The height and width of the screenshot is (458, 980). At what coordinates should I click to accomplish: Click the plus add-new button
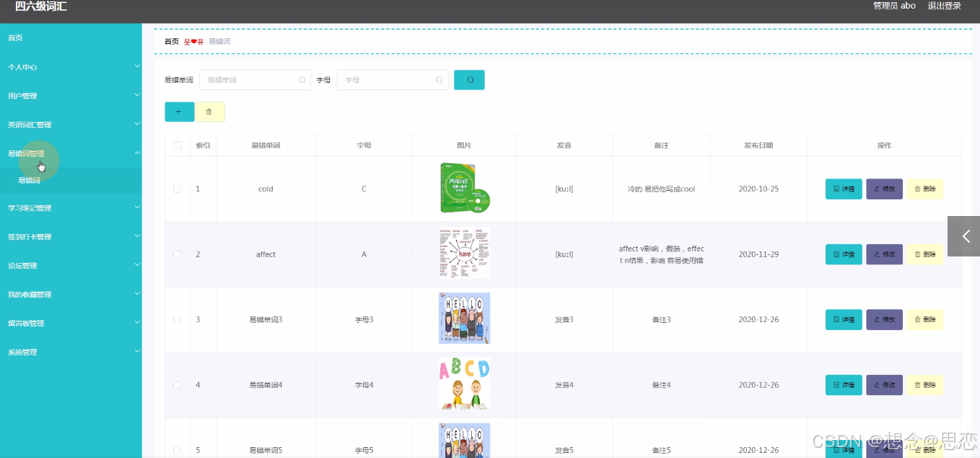tap(179, 112)
